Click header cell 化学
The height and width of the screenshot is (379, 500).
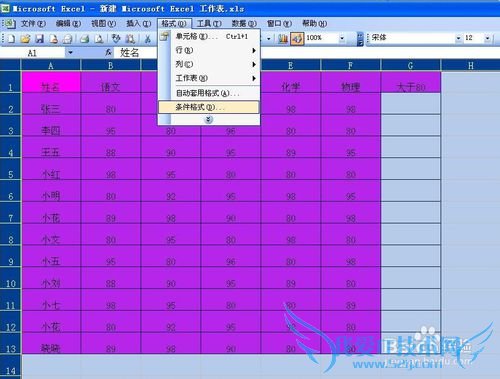coord(290,82)
